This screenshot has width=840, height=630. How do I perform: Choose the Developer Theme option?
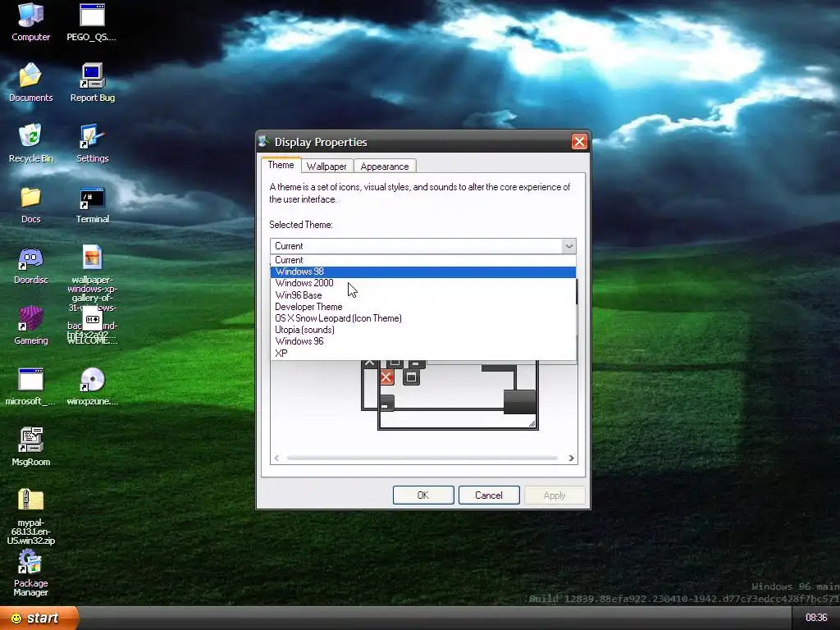tap(422, 307)
